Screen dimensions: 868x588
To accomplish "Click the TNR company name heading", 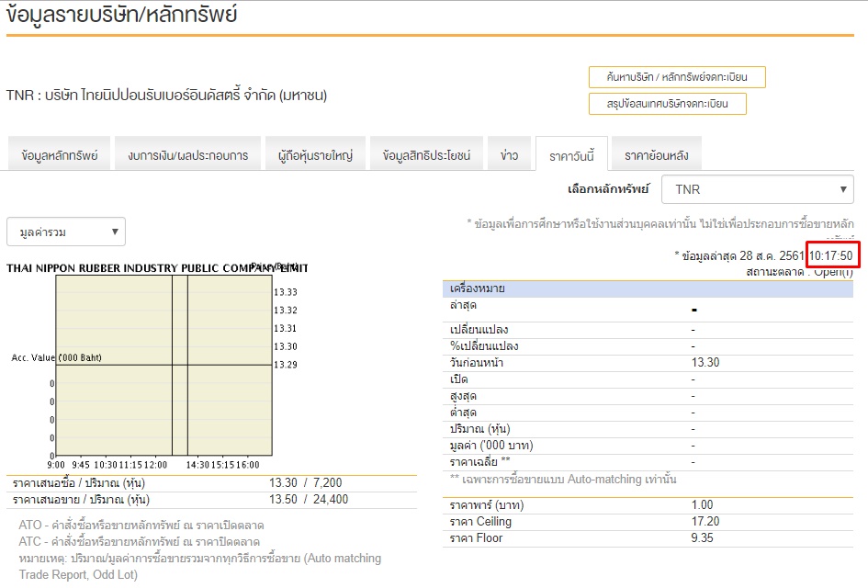I will coord(166,96).
